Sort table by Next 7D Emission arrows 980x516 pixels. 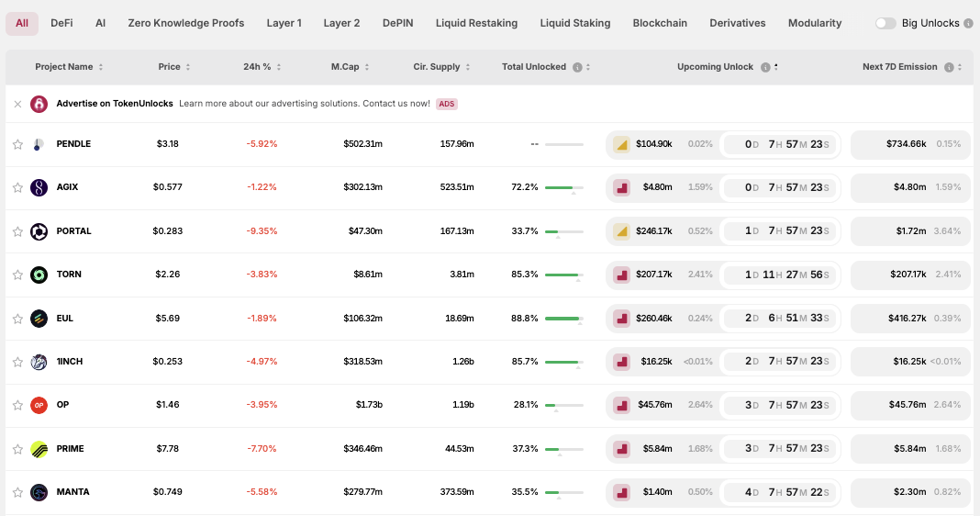960,67
